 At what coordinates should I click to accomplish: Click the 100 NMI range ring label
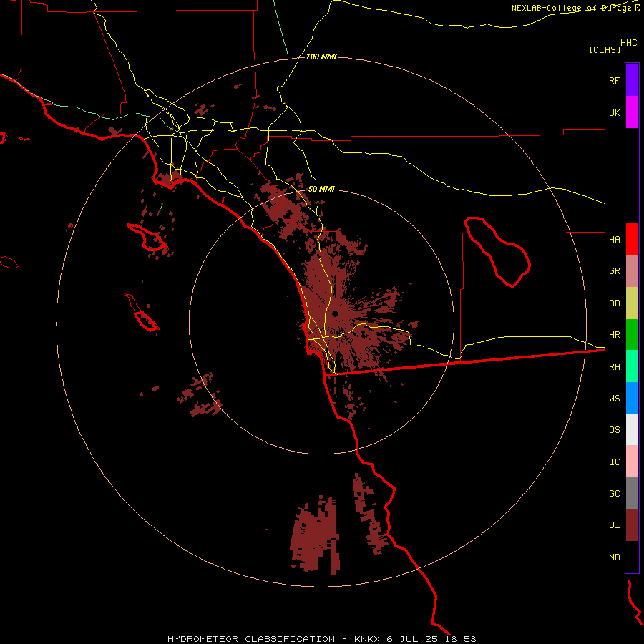pos(321,57)
